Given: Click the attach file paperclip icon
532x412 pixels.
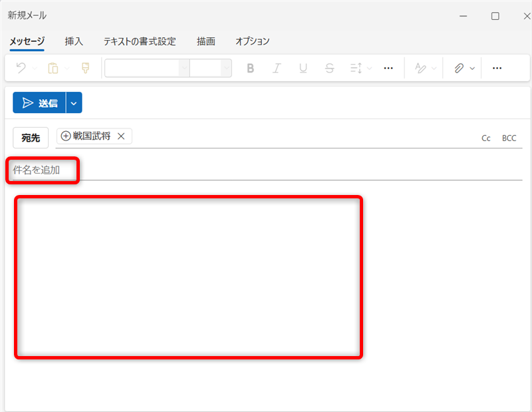Looking at the screenshot, I should tap(459, 68).
